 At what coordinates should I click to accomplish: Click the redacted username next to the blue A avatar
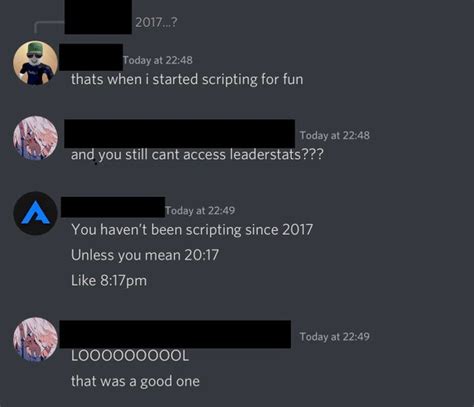tap(113, 207)
